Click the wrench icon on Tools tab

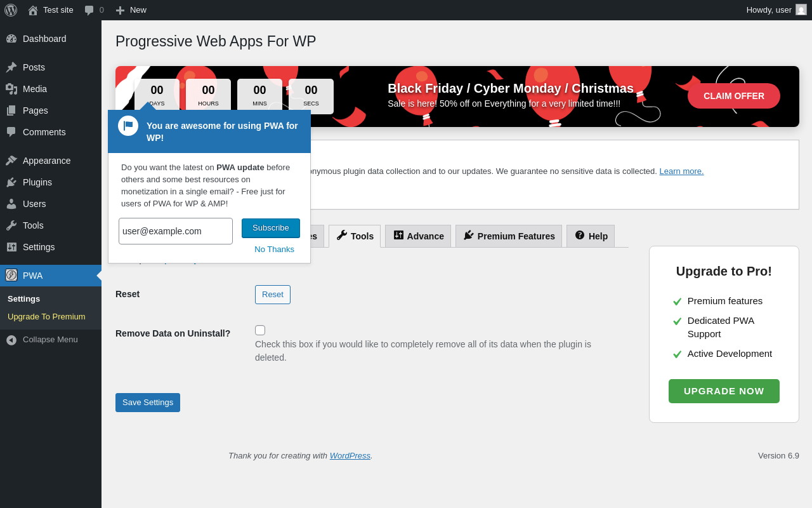(342, 235)
